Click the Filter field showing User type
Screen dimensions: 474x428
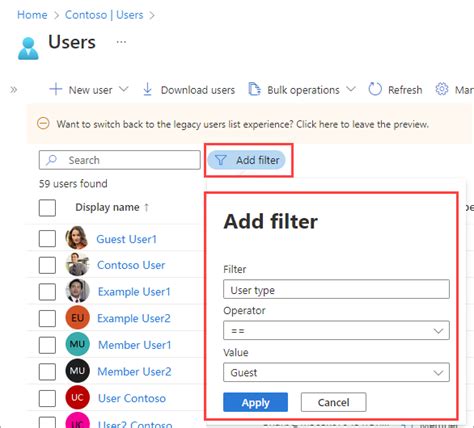tap(336, 289)
